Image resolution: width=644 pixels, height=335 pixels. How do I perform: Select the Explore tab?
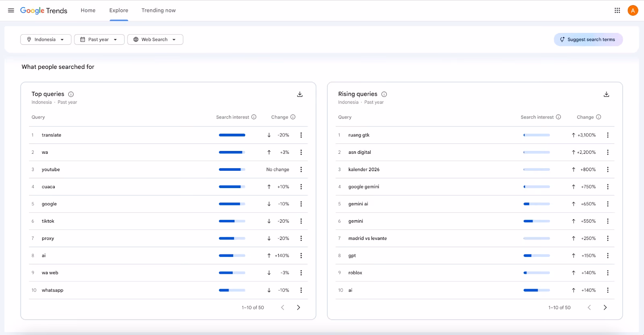point(119,10)
